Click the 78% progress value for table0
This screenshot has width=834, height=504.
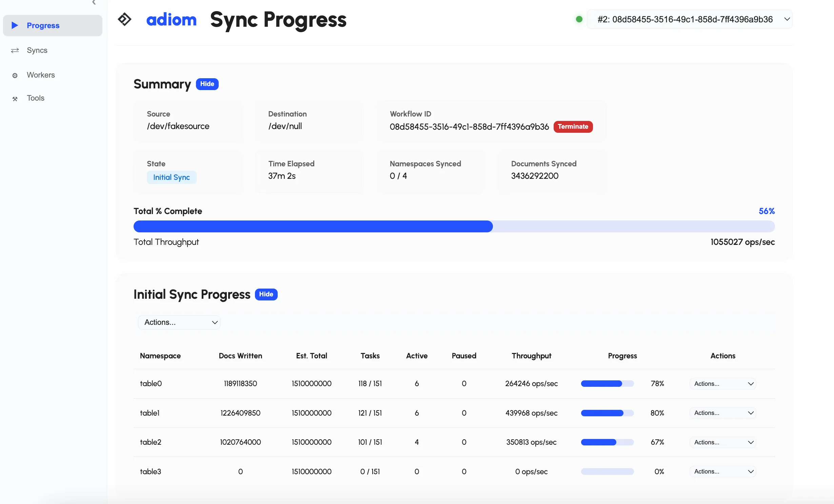point(657,384)
